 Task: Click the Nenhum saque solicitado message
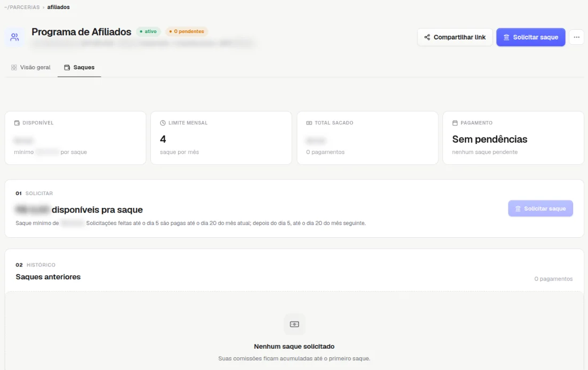click(294, 347)
